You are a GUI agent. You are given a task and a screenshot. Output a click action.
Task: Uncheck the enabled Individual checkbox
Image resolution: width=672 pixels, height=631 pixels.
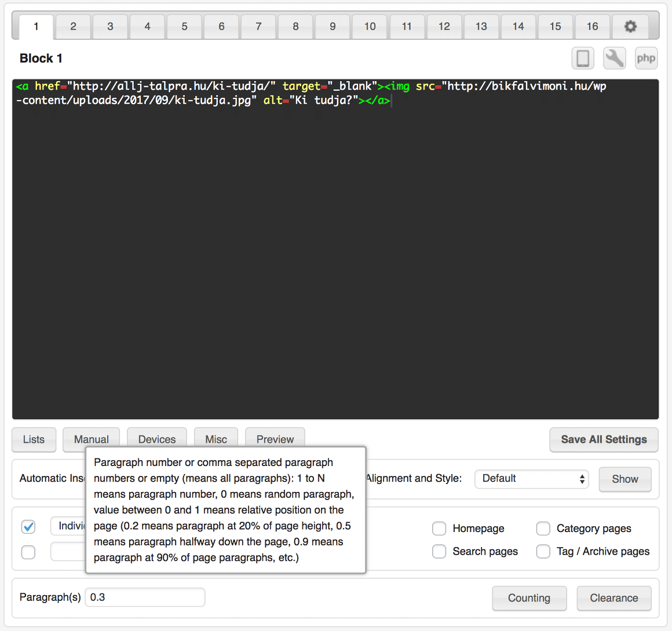(28, 527)
